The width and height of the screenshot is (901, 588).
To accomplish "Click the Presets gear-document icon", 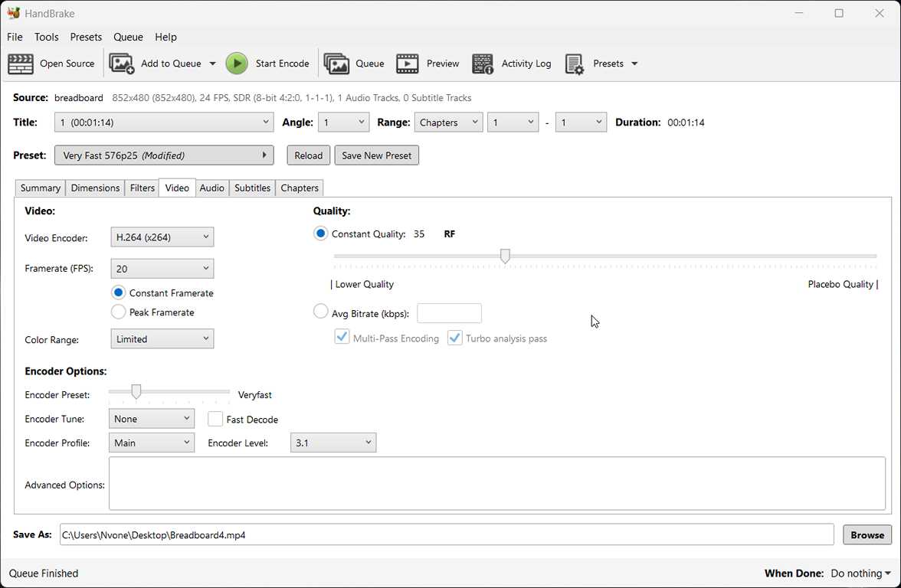I will pyautogui.click(x=574, y=64).
